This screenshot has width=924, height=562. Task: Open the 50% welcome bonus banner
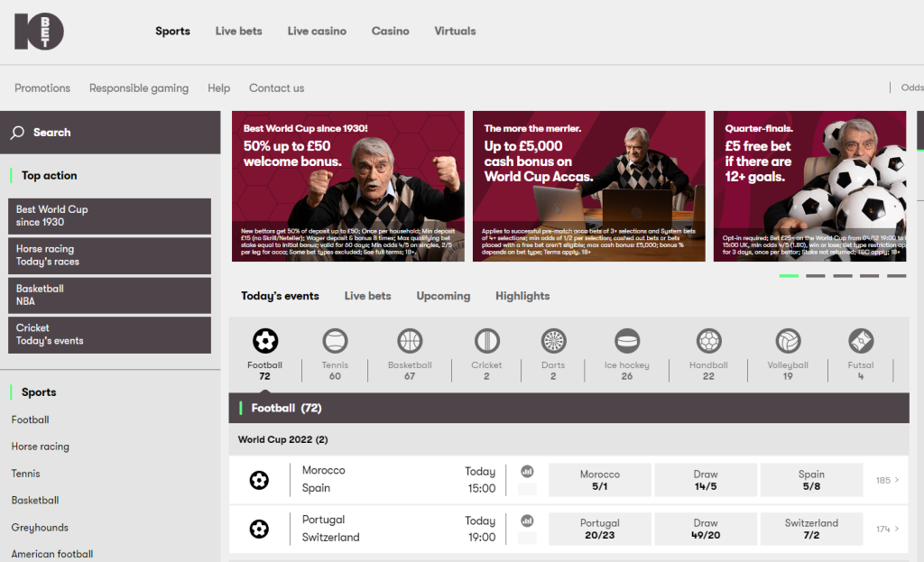click(x=348, y=186)
